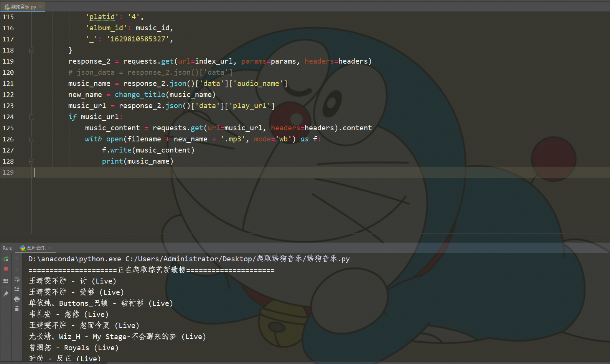Click the '正在爬取综艺新歌榜' console header line
The width and height of the screenshot is (610, 364).
coord(152,270)
